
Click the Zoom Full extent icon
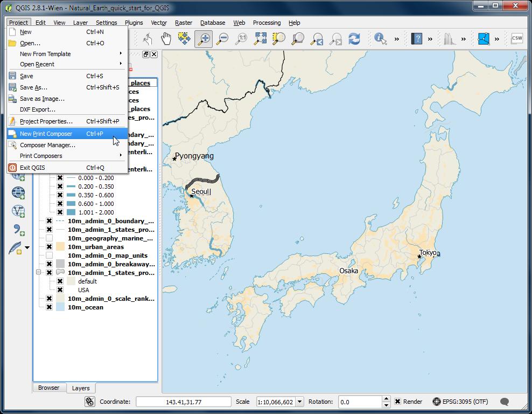(x=260, y=39)
